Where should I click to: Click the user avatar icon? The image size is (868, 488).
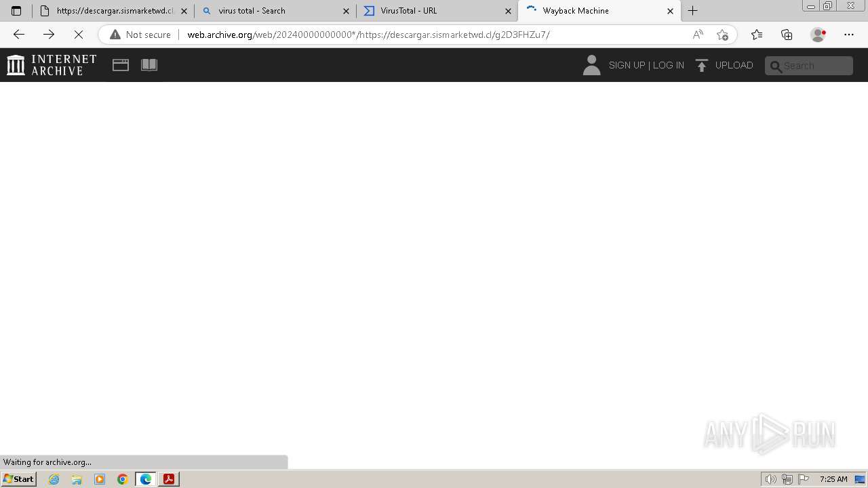coord(591,65)
